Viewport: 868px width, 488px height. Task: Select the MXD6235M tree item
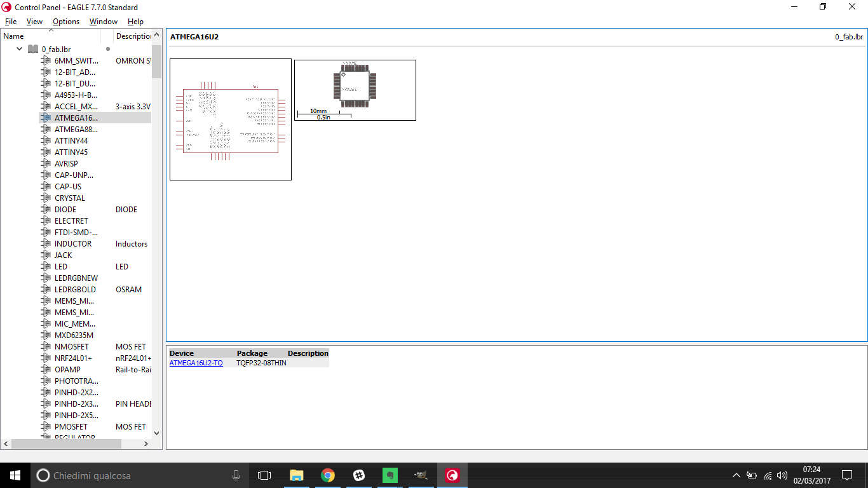click(74, 335)
